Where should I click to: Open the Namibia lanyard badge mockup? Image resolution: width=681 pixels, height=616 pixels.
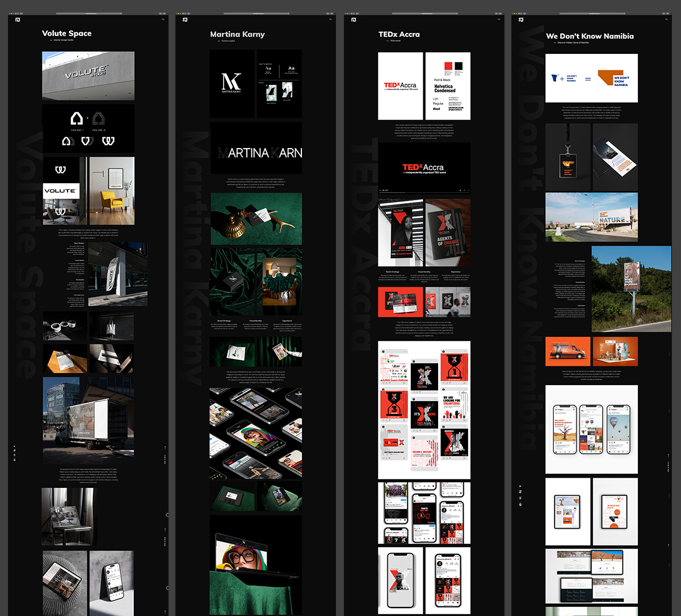(x=567, y=157)
